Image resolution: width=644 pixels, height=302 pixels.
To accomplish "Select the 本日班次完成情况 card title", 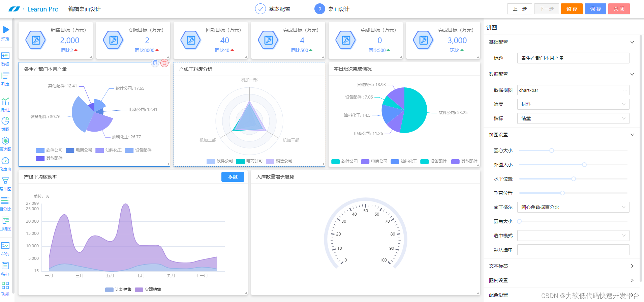I will click(352, 69).
